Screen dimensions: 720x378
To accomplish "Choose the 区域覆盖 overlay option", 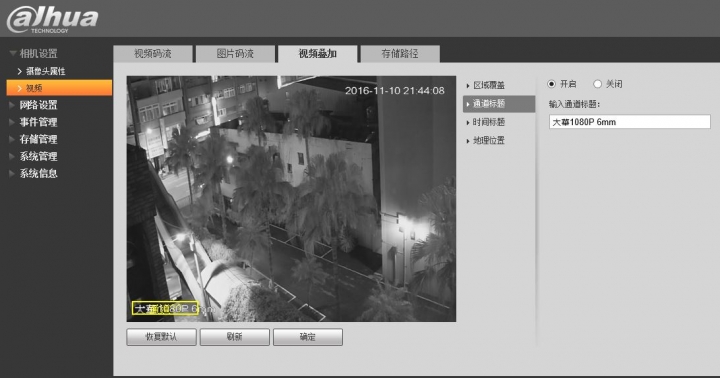I will pyautogui.click(x=489, y=85).
